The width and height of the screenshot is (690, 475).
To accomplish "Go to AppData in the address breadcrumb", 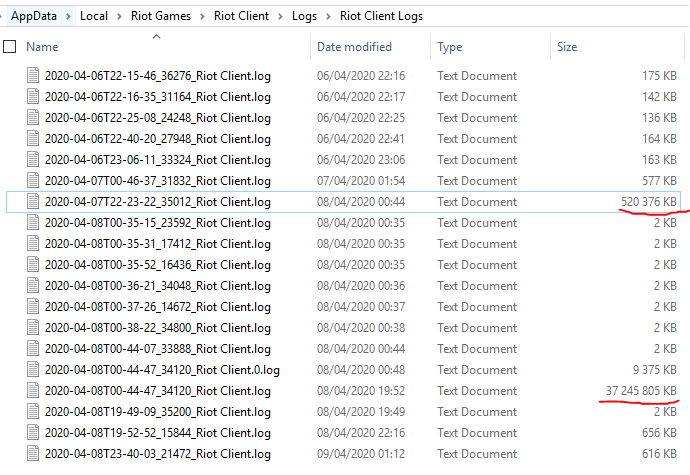I will click(x=34, y=16).
